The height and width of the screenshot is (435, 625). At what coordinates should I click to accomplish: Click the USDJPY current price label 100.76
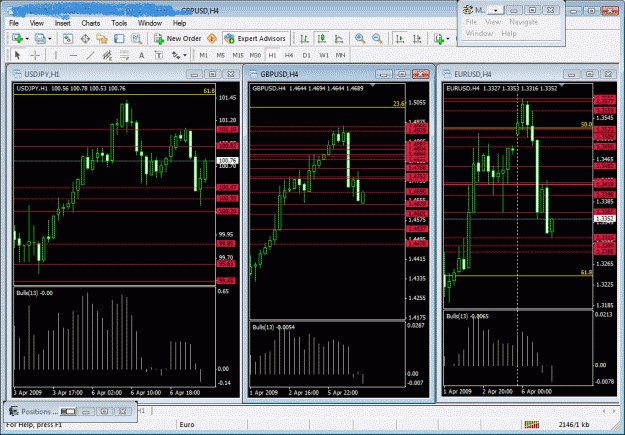(x=228, y=160)
